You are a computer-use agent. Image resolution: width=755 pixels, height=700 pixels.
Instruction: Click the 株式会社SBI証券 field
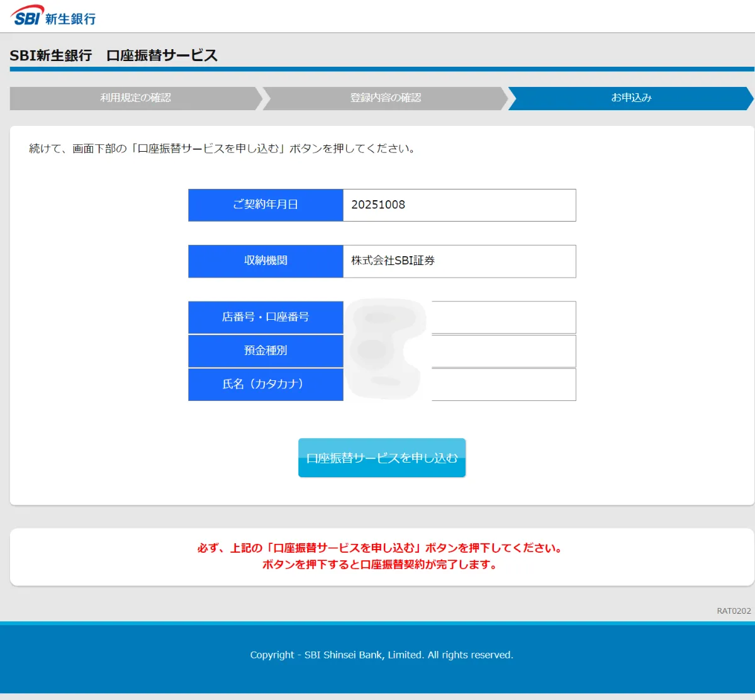pyautogui.click(x=459, y=261)
